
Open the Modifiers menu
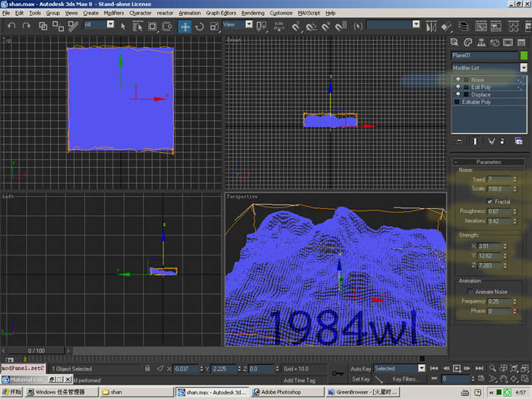click(114, 13)
